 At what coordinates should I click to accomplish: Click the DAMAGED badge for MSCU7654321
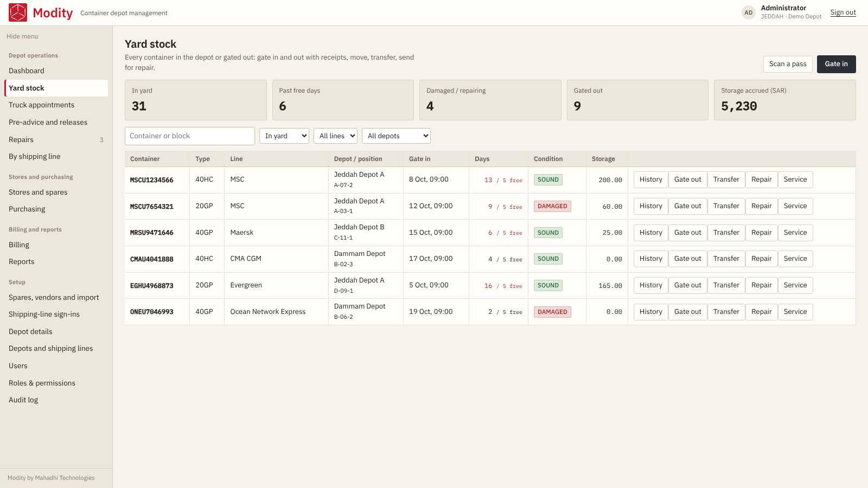[552, 206]
